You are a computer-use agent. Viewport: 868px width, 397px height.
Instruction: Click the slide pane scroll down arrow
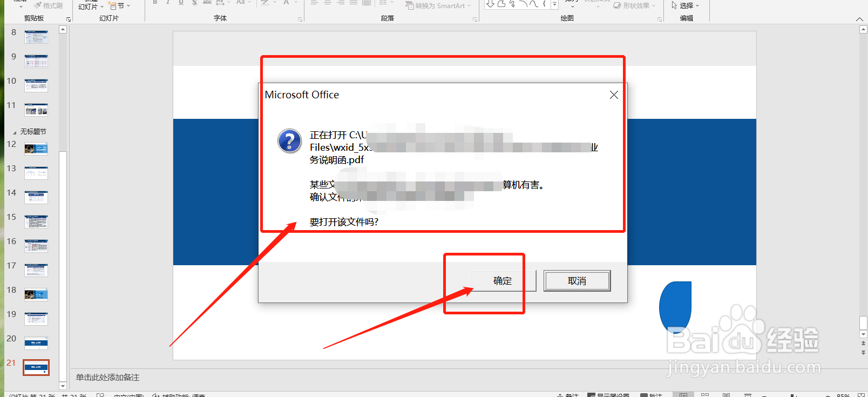(x=63, y=386)
